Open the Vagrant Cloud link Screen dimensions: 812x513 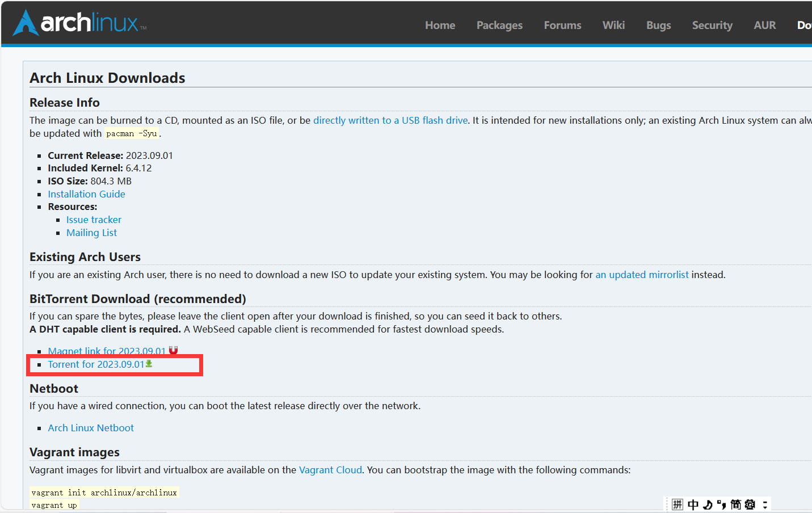click(x=330, y=470)
